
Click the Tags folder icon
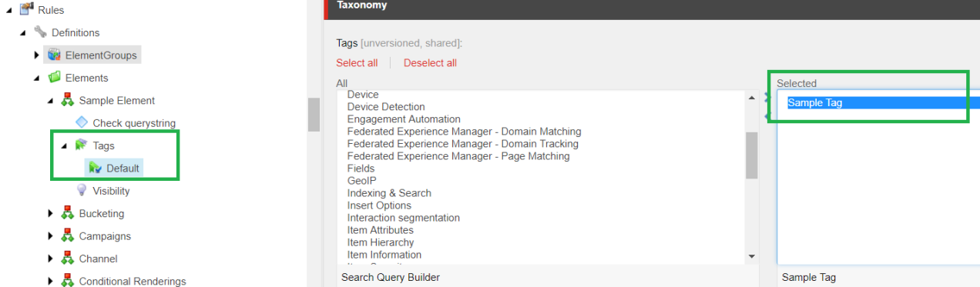click(82, 145)
